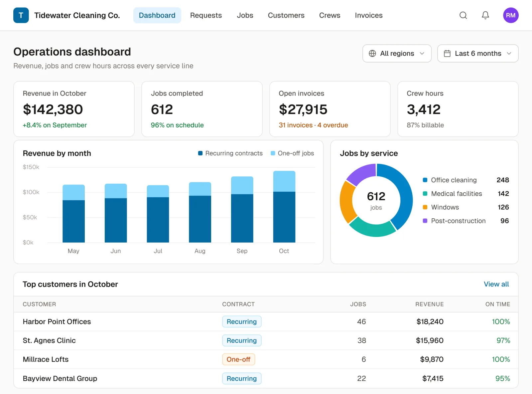Viewport: 532px width, 394px height.
Task: Open the Customers tab
Action: coord(286,15)
